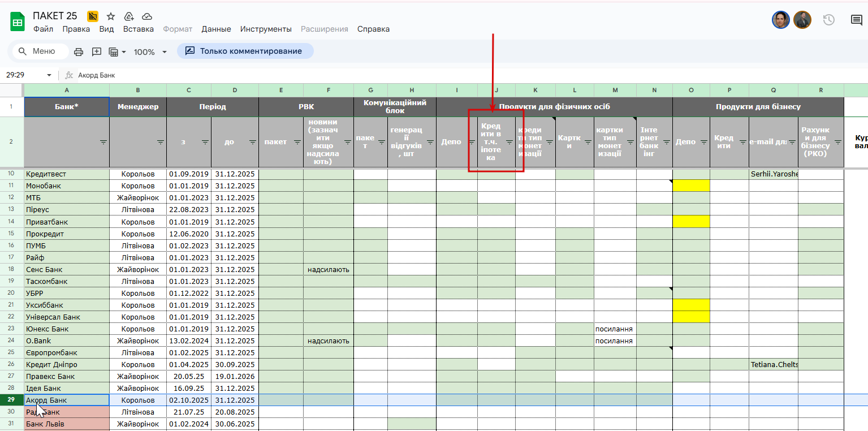The image size is (868, 431).
Task: Open the filter button on Банк* column
Action: (103, 142)
